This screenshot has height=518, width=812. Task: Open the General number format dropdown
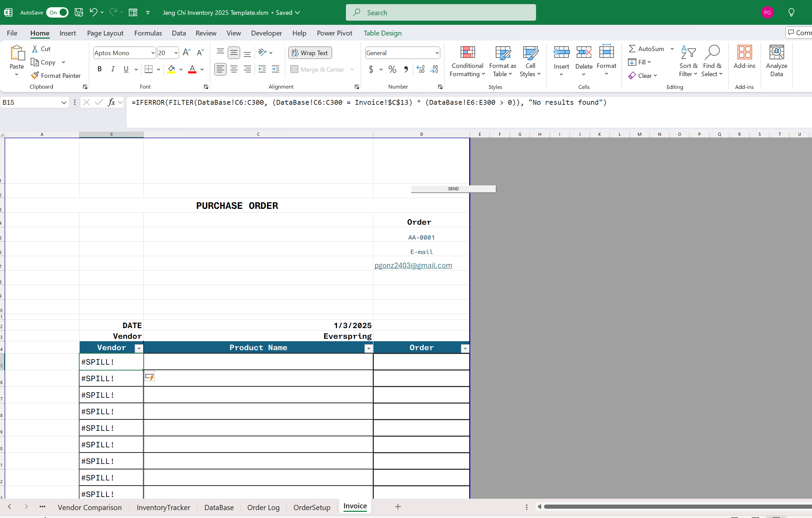[437, 53]
